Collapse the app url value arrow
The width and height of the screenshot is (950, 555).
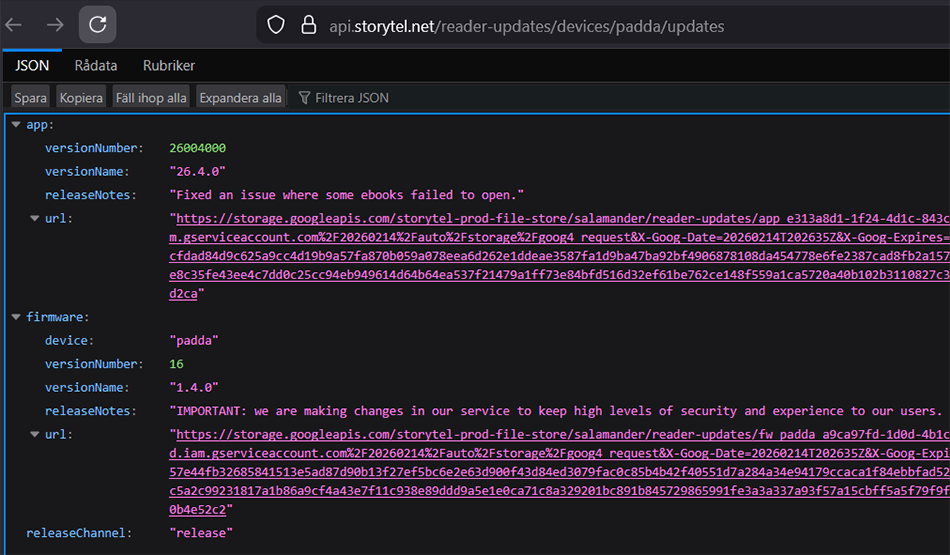pos(34,218)
